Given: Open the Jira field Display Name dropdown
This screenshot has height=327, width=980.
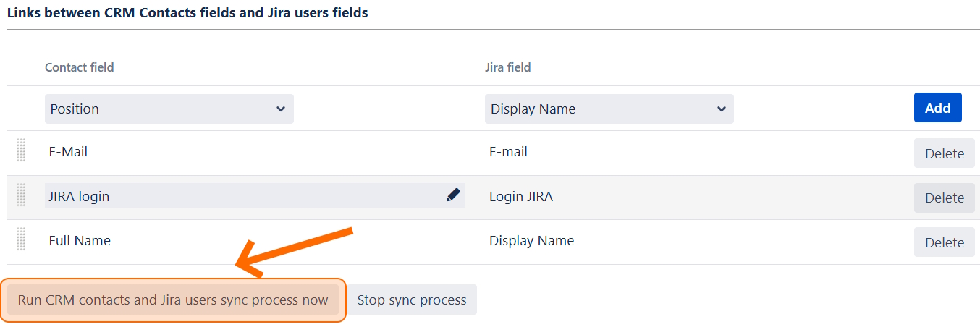Looking at the screenshot, I should [609, 109].
